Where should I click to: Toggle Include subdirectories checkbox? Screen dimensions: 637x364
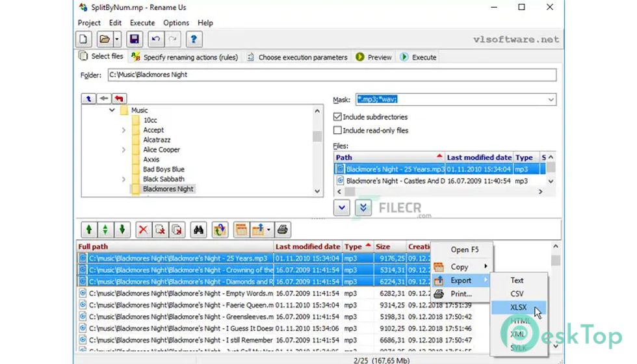click(x=337, y=117)
